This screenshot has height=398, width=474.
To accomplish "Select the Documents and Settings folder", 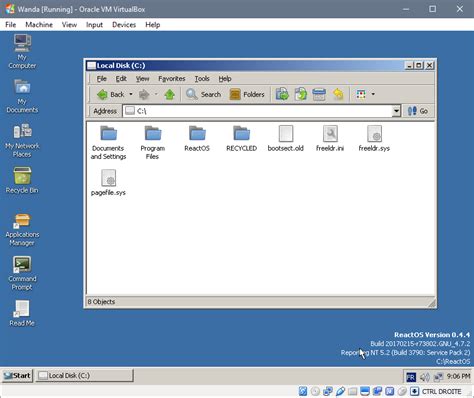I will (108, 143).
